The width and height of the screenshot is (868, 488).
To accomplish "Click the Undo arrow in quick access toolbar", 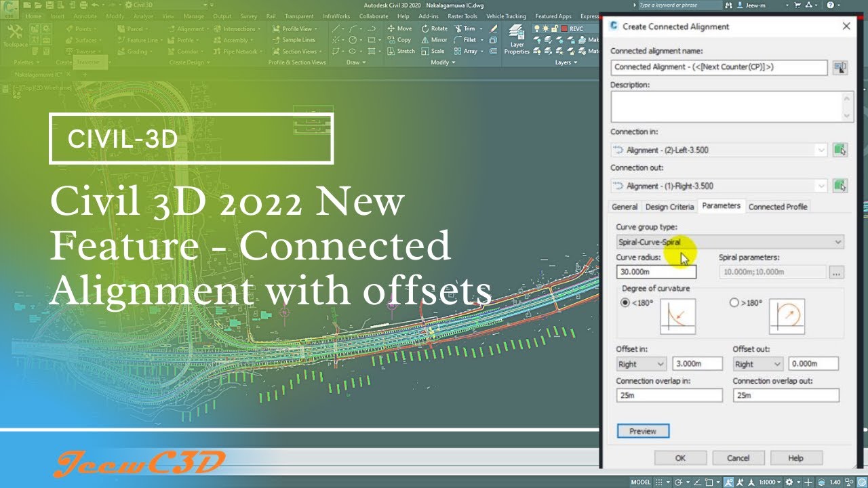I will point(94,5).
